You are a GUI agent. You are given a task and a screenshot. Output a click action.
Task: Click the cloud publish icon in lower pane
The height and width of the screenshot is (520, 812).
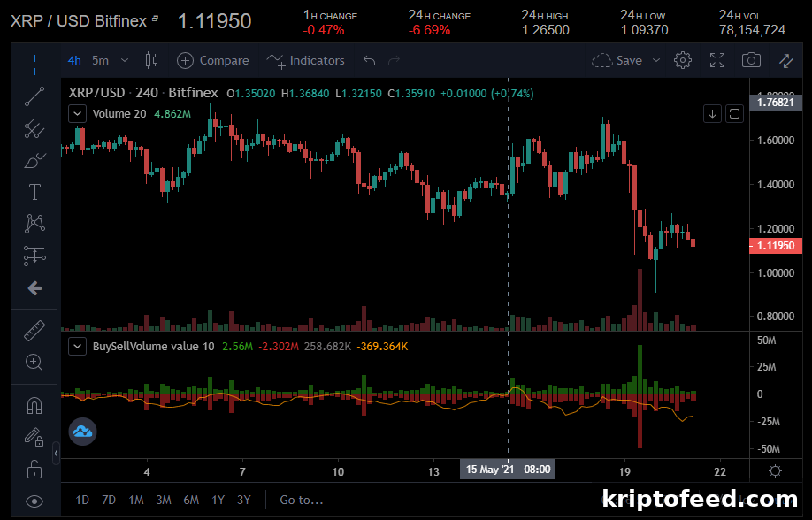coord(83,432)
